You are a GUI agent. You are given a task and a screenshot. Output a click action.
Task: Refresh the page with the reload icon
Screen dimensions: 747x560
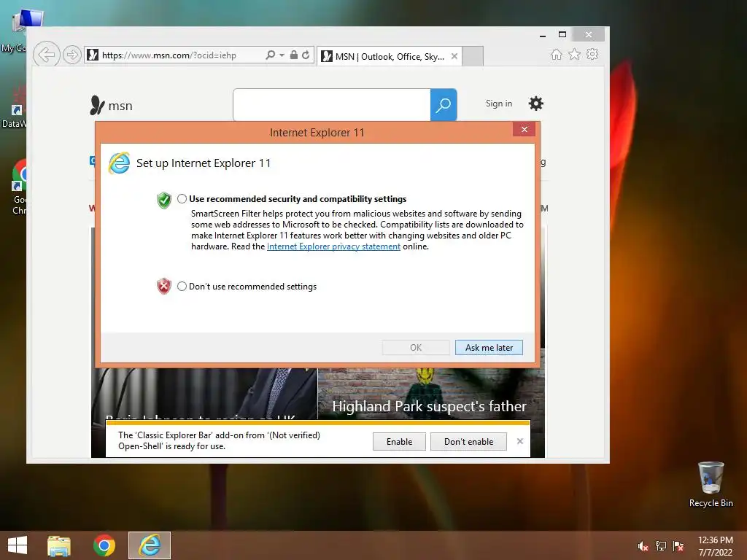[306, 55]
